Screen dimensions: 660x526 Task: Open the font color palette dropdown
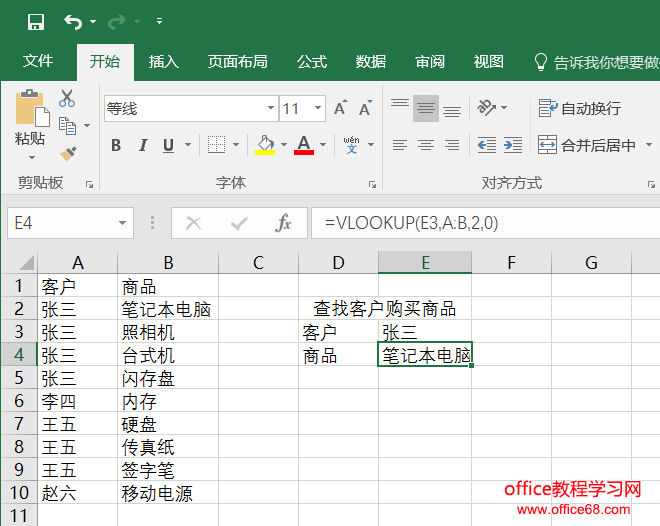click(x=323, y=145)
